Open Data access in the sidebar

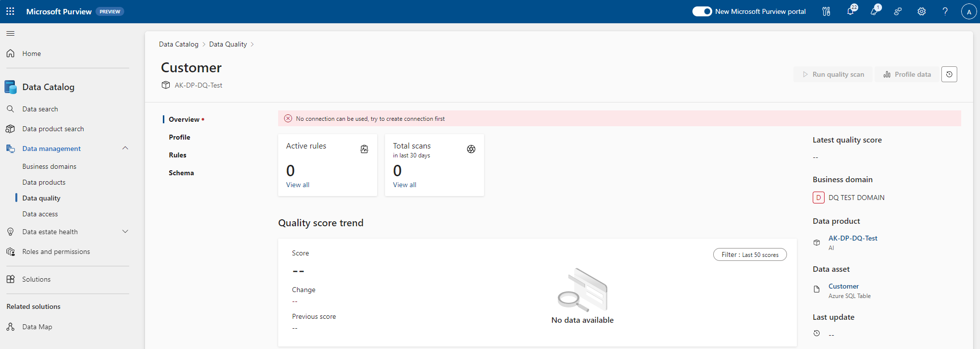click(40, 214)
